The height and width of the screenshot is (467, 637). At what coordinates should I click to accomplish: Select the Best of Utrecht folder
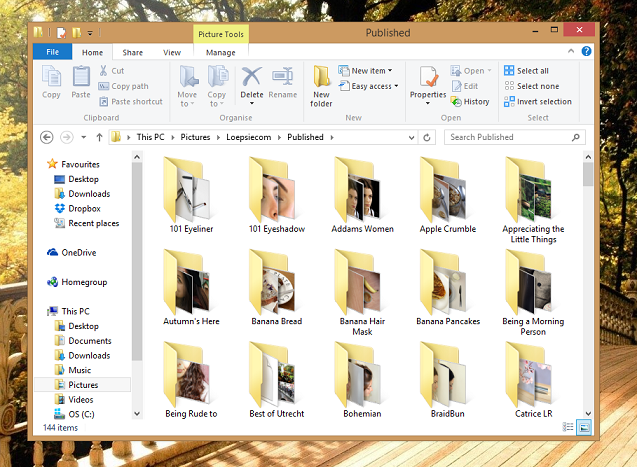pyautogui.click(x=277, y=380)
